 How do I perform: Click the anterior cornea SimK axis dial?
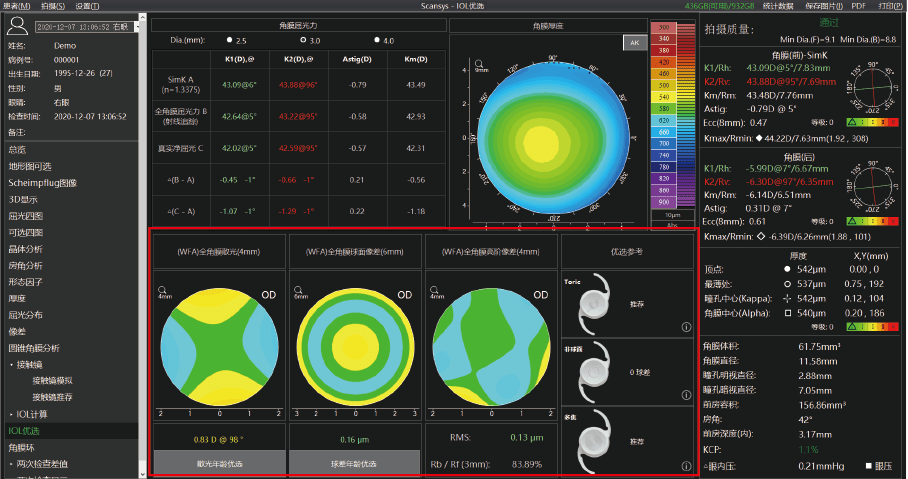872,88
